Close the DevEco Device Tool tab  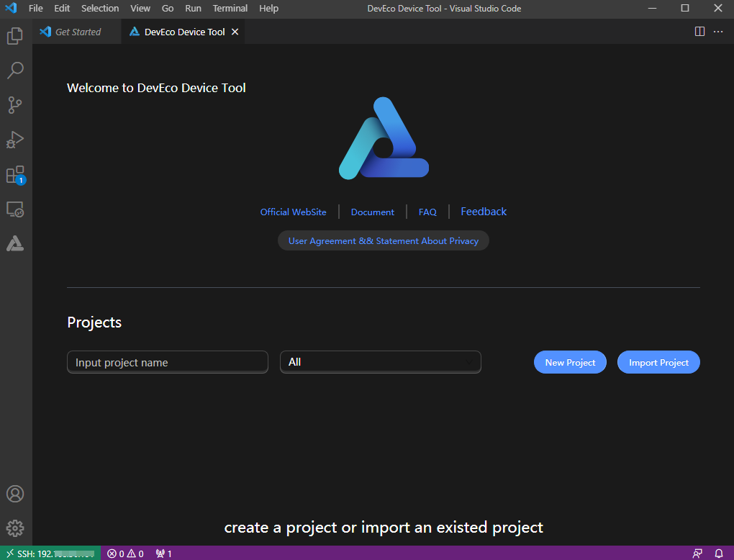pyautogui.click(x=235, y=32)
